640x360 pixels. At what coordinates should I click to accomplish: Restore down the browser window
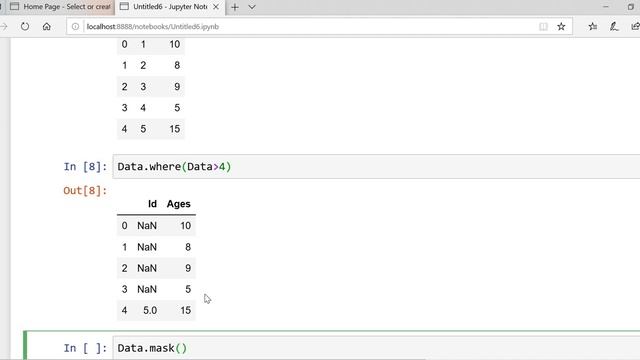point(631,7)
